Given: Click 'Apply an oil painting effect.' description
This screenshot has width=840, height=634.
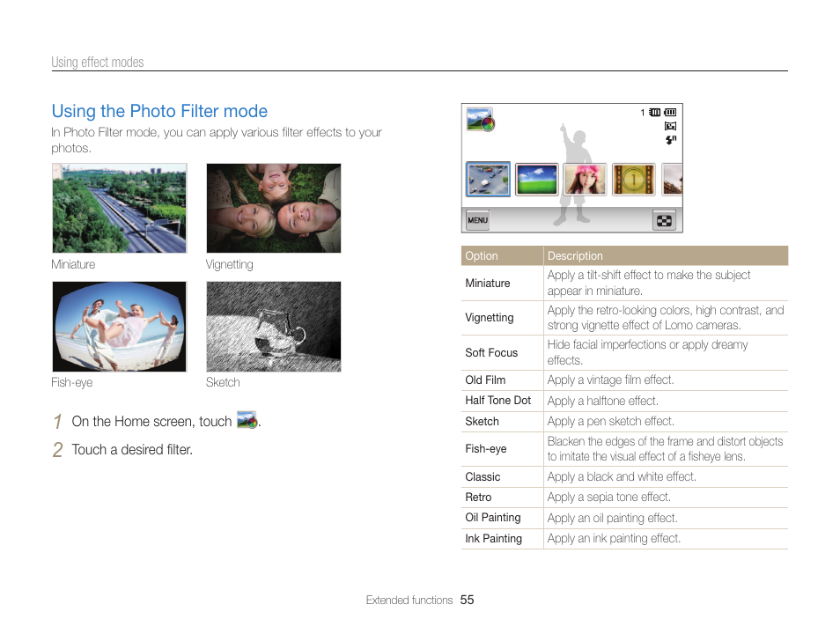Looking at the screenshot, I should [x=612, y=519].
